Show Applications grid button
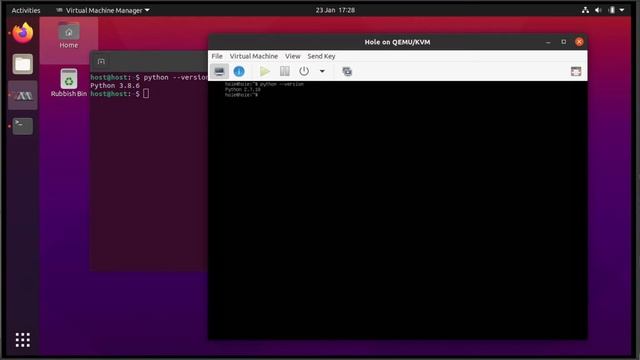 (22, 340)
